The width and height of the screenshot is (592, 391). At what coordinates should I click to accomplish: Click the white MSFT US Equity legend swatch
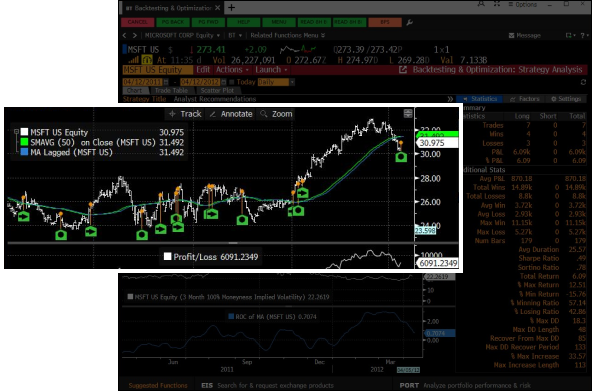[25, 132]
